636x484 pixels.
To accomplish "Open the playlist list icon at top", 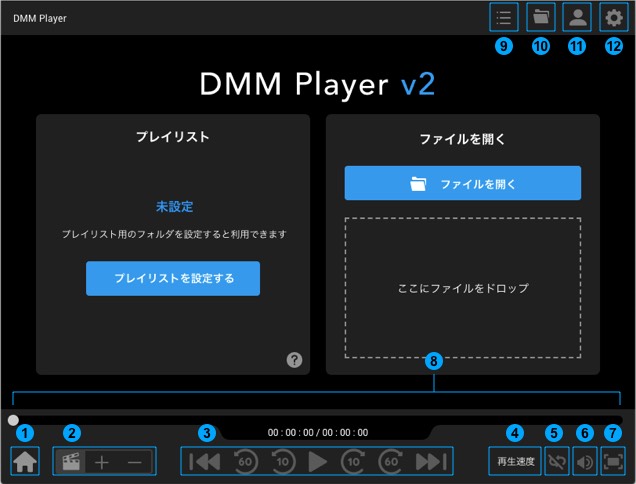I will click(x=503, y=17).
